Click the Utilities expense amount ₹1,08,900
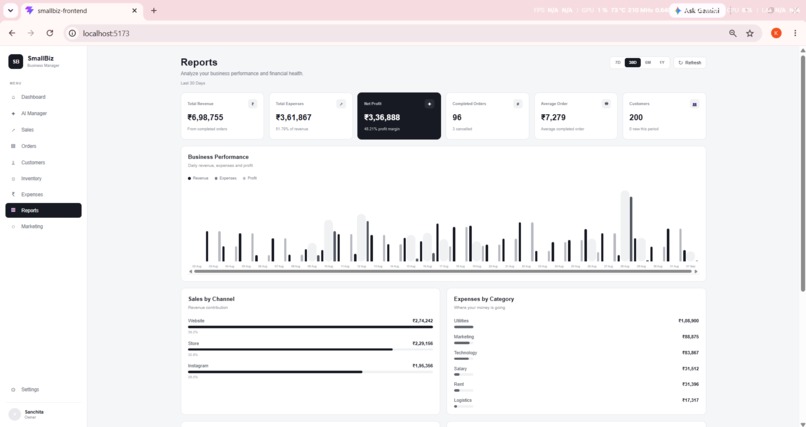 688,321
